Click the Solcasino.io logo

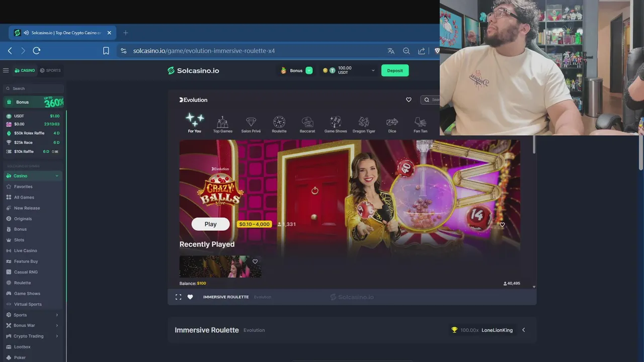[193, 70]
